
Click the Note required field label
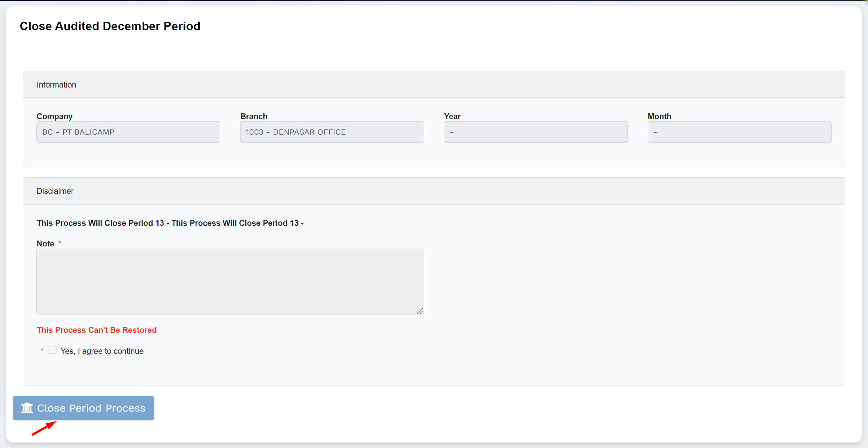[x=45, y=243]
